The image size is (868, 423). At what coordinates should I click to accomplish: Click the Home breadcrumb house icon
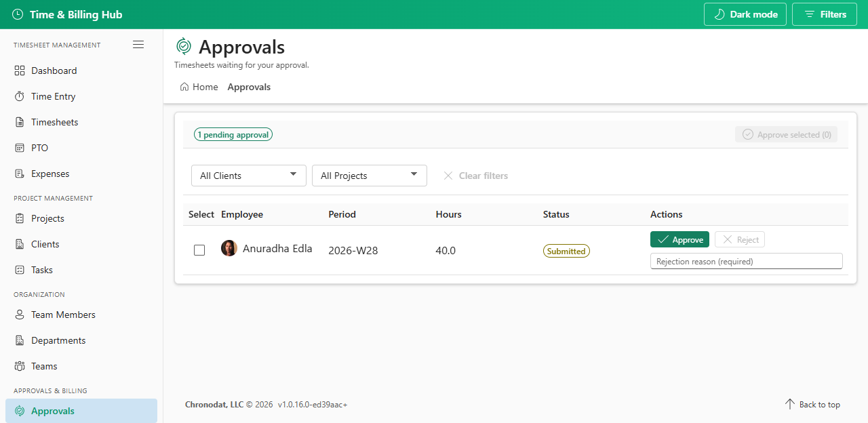(184, 87)
